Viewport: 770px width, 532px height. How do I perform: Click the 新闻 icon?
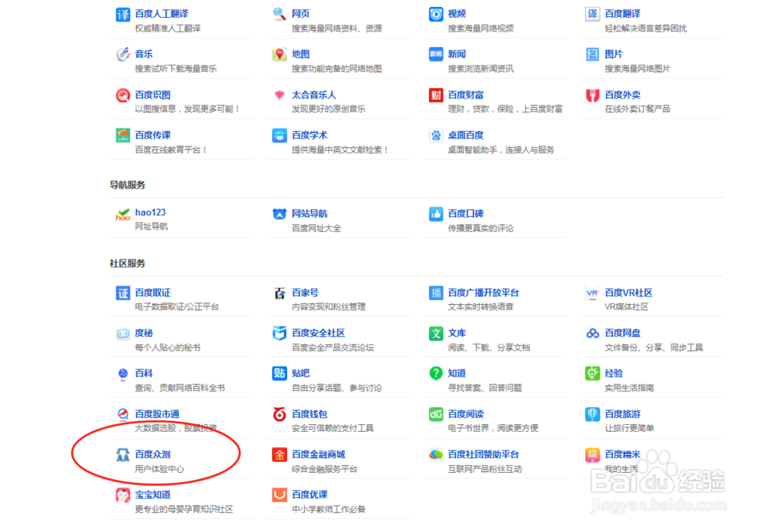(436, 55)
